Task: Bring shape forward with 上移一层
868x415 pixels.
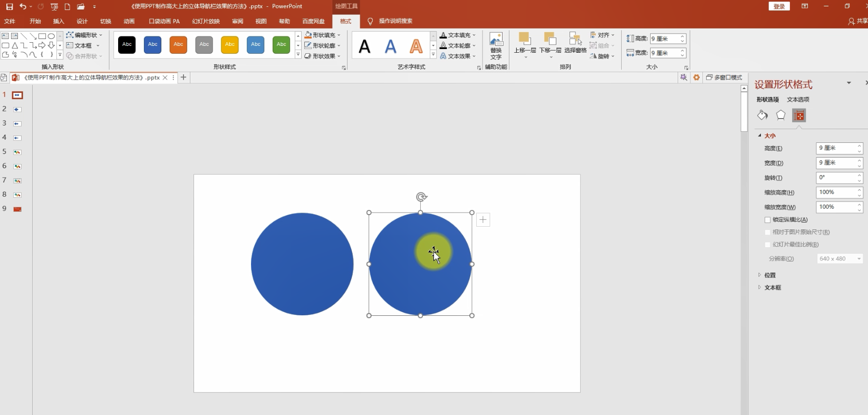Action: tap(525, 45)
